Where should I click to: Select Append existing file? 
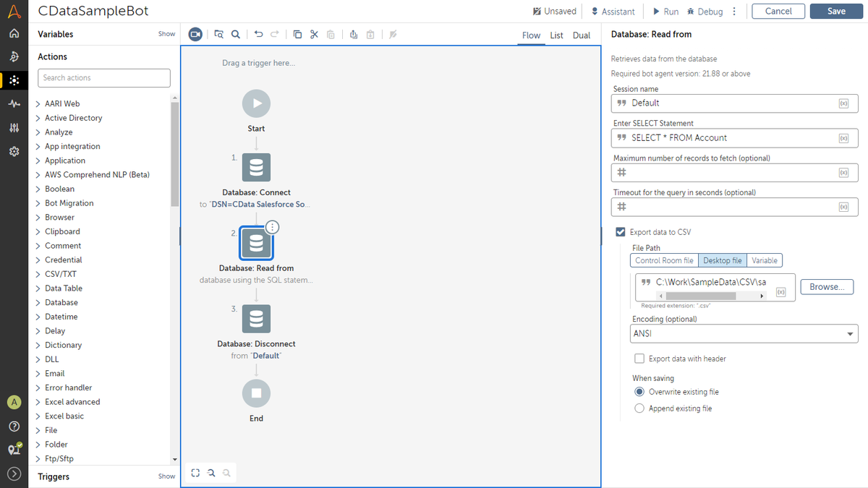[639, 408]
